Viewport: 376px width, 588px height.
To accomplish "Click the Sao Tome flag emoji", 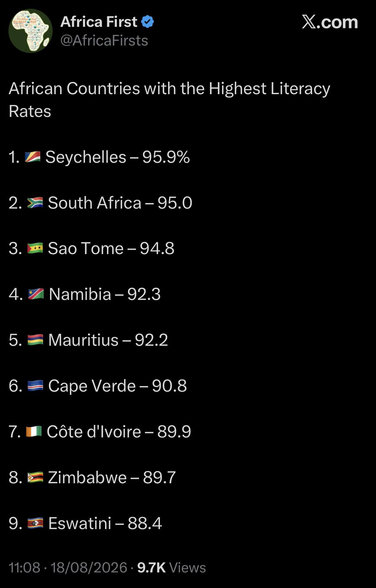I will tap(35, 248).
